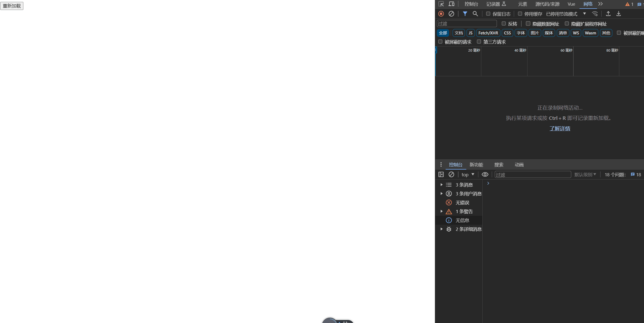Open network conditions settings

coord(595,14)
